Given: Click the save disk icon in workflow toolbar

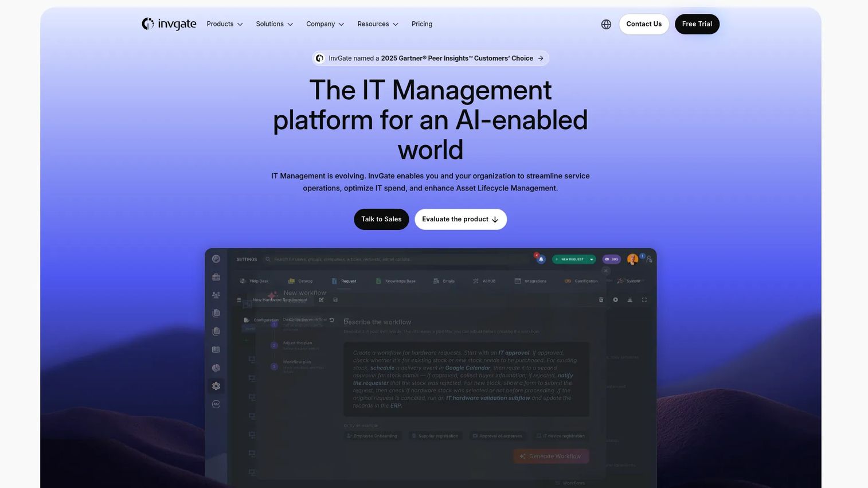Looking at the screenshot, I should click(335, 300).
